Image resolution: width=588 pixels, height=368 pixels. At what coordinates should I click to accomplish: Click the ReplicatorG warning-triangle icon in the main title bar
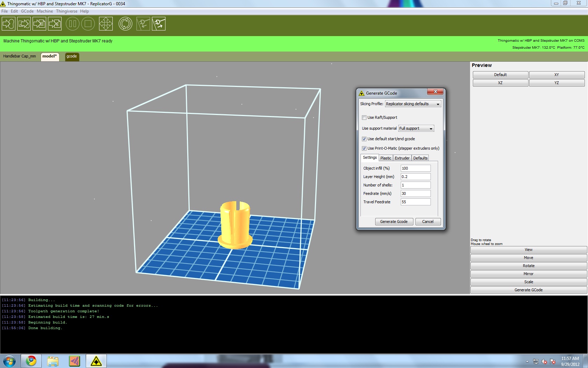tap(3, 4)
